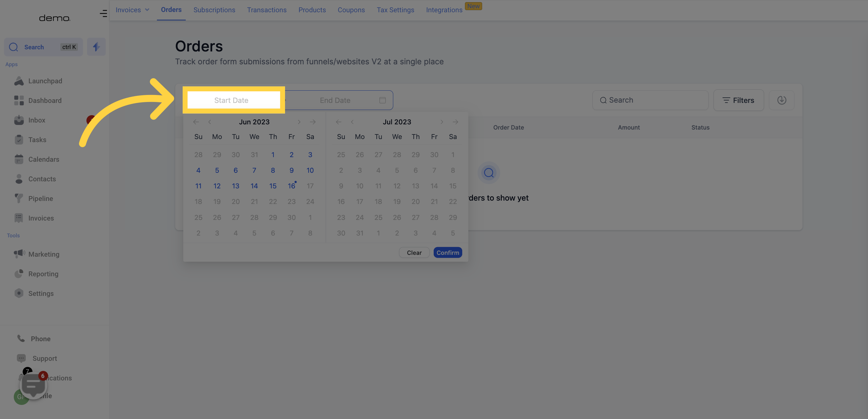This screenshot has height=419, width=868.
Task: Click the sidebar Search ctrl K box
Action: pyautogui.click(x=44, y=47)
